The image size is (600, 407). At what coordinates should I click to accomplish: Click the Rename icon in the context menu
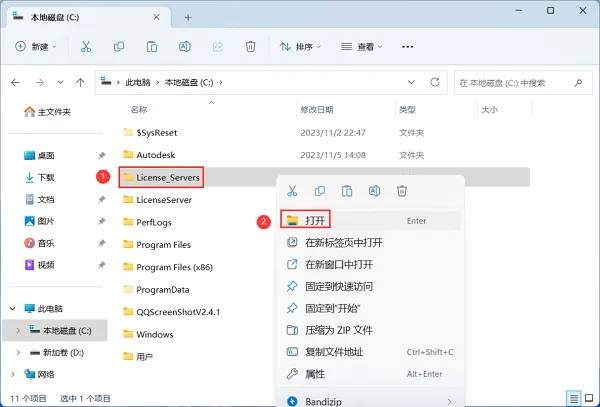[374, 190]
